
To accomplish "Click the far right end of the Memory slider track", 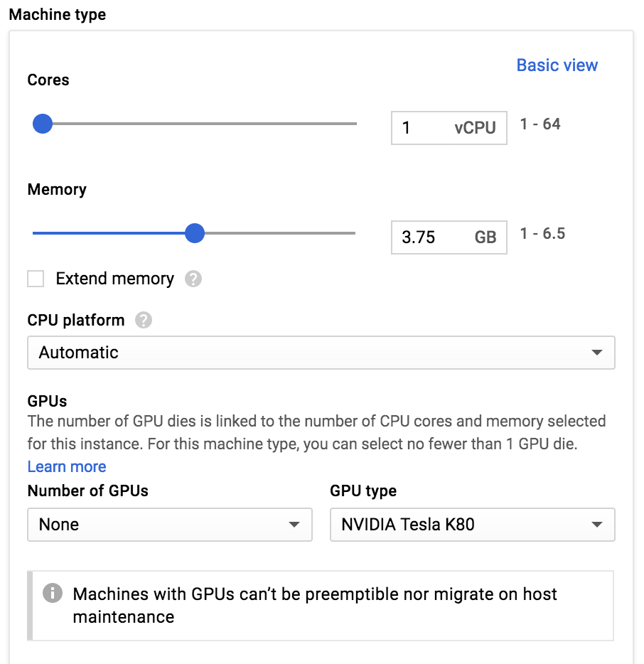I will [x=353, y=233].
